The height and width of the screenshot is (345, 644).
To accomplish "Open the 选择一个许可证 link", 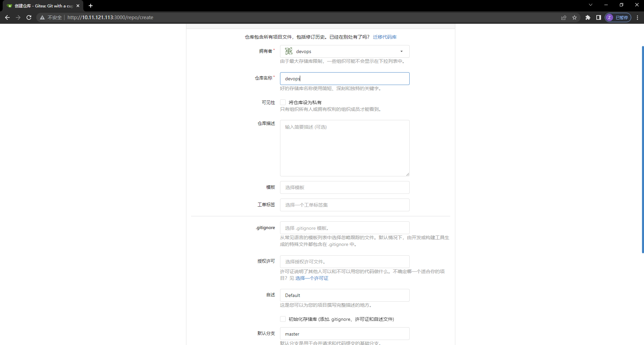I will point(312,278).
